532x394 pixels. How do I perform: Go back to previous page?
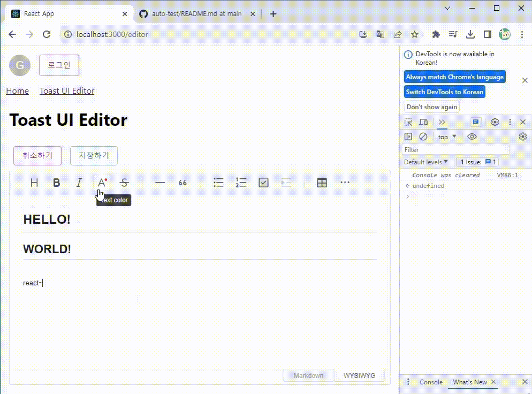[12, 34]
